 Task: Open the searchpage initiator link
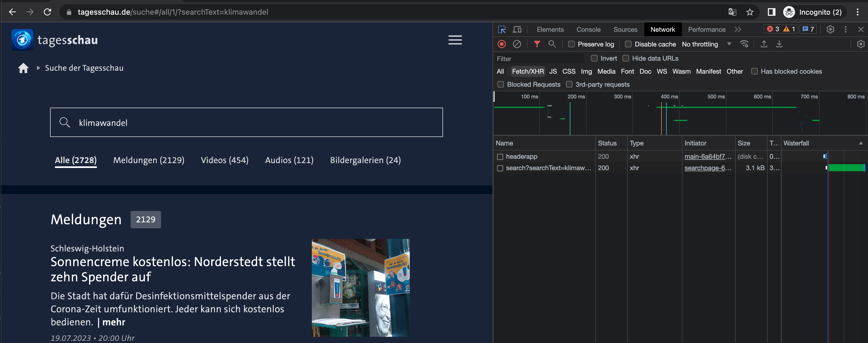[x=708, y=168]
